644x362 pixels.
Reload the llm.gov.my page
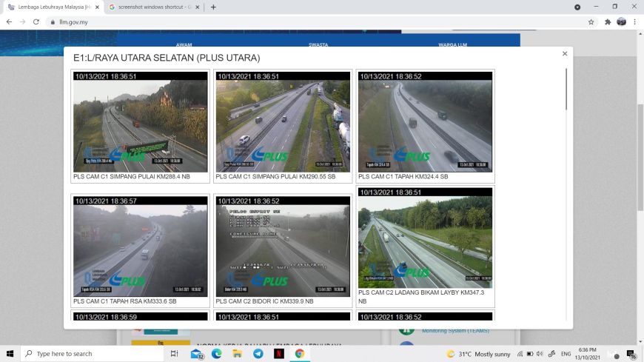coord(36,21)
